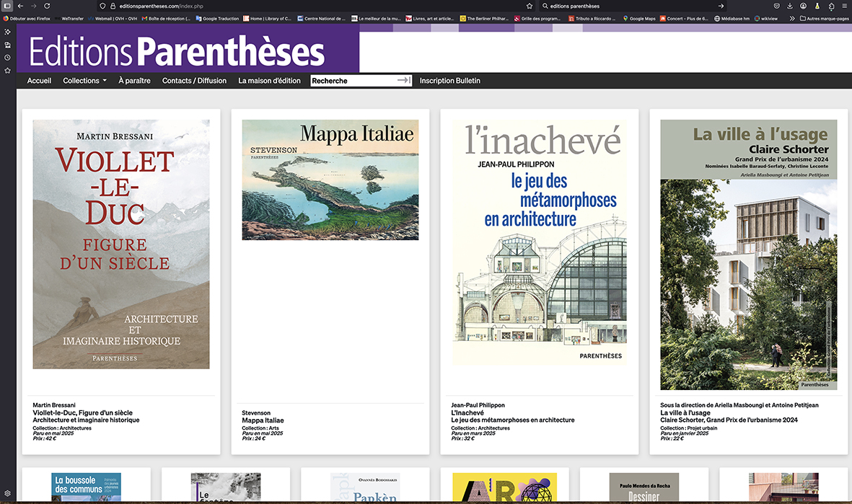Image resolution: width=852 pixels, height=504 pixels.
Task: Open Inscription Bulletin link
Action: pyautogui.click(x=450, y=80)
